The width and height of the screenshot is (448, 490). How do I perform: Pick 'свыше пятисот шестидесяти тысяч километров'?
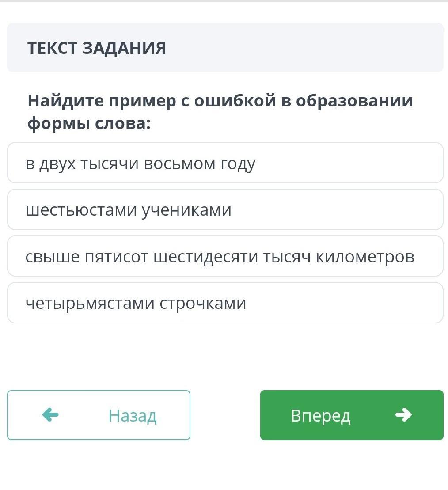[225, 257]
